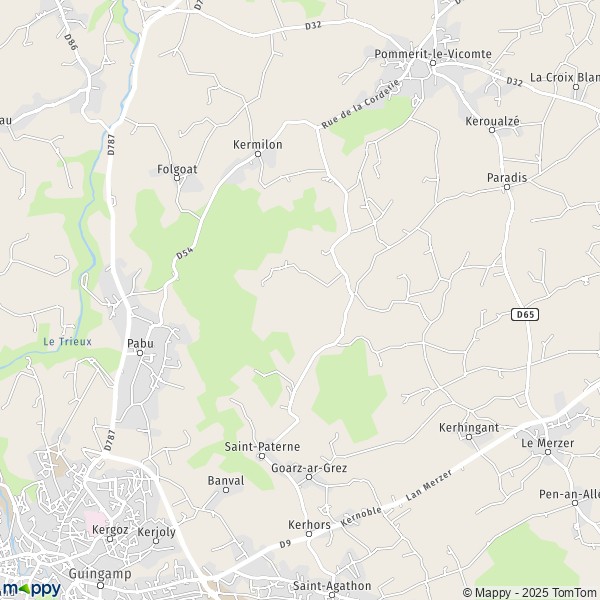
Task: Select the Saint-Paterne marker
Action: click(262, 456)
